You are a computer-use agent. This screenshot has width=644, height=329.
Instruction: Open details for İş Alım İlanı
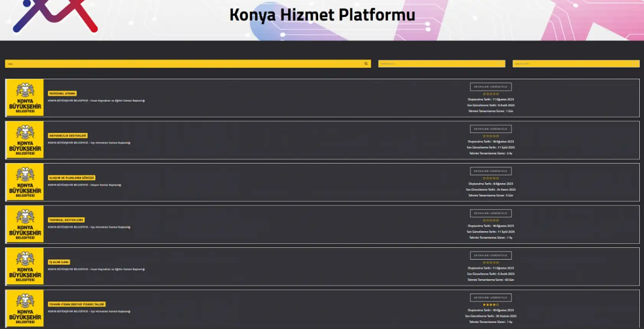click(x=491, y=255)
